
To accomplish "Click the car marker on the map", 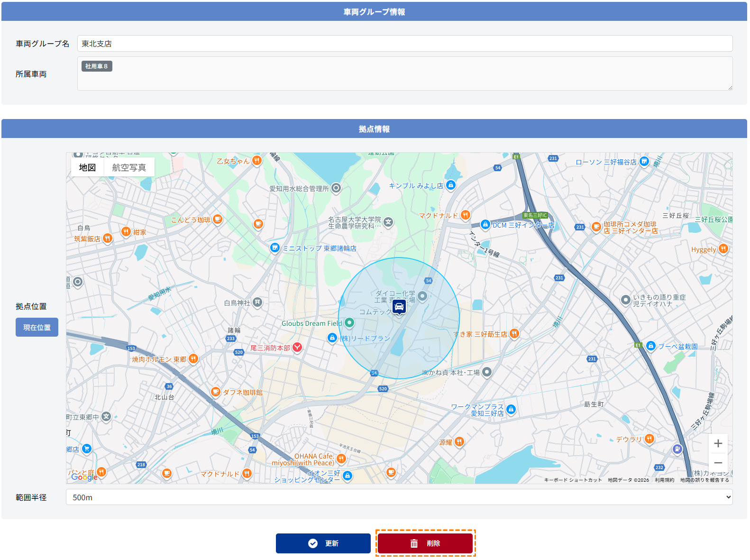I will point(399,307).
